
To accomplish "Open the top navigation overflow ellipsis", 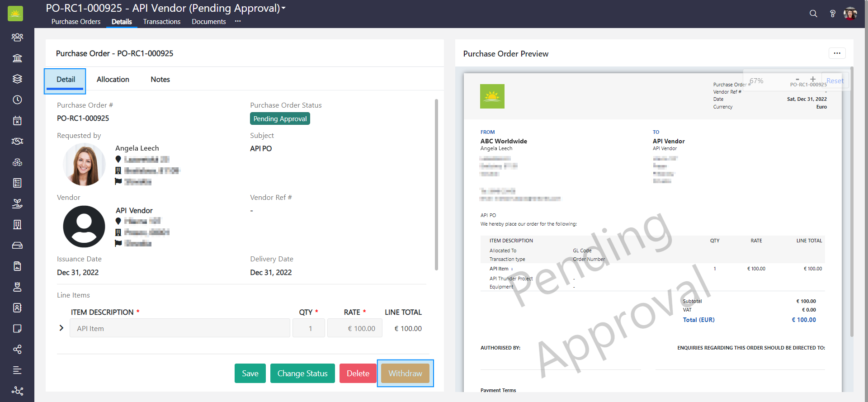I will tap(238, 21).
